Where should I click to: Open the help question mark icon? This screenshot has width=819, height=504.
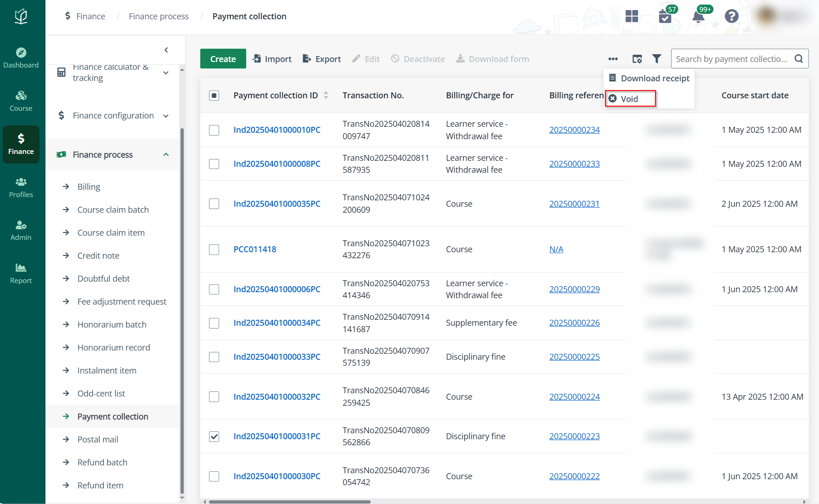(731, 16)
